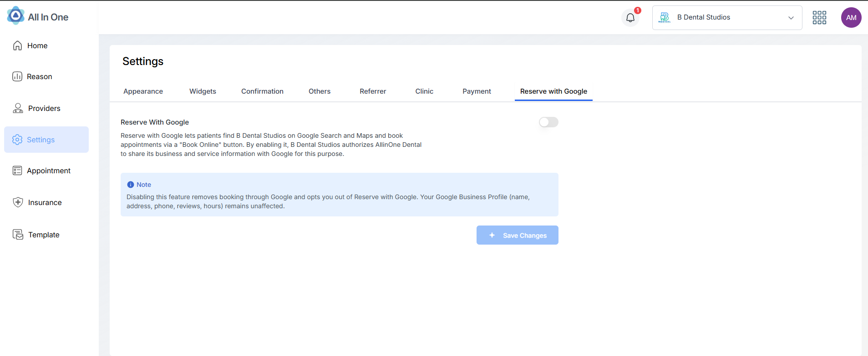Click the All In One logo icon

click(x=15, y=15)
